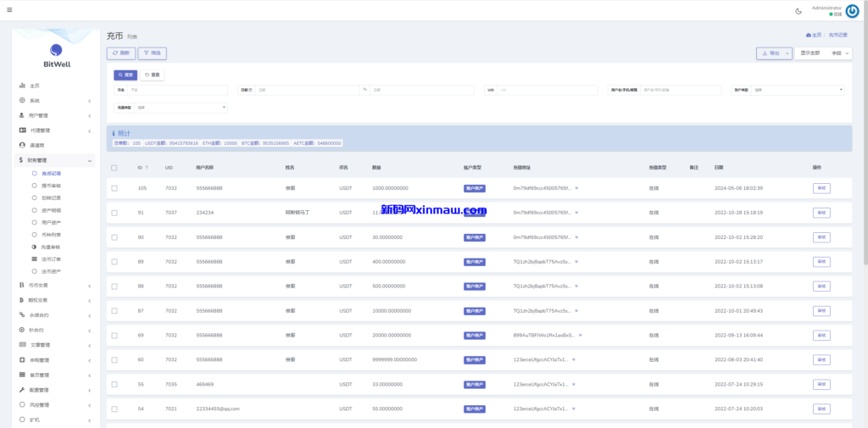Image resolution: width=868 pixels, height=428 pixels.
Task: Open the 配置管理 sidebar menu with wrench
Action: click(x=55, y=390)
